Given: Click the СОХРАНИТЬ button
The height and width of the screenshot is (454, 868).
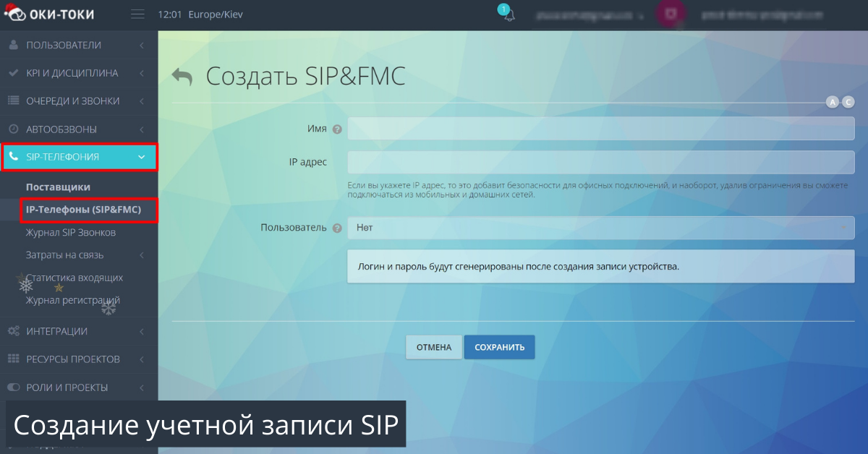Looking at the screenshot, I should (499, 347).
